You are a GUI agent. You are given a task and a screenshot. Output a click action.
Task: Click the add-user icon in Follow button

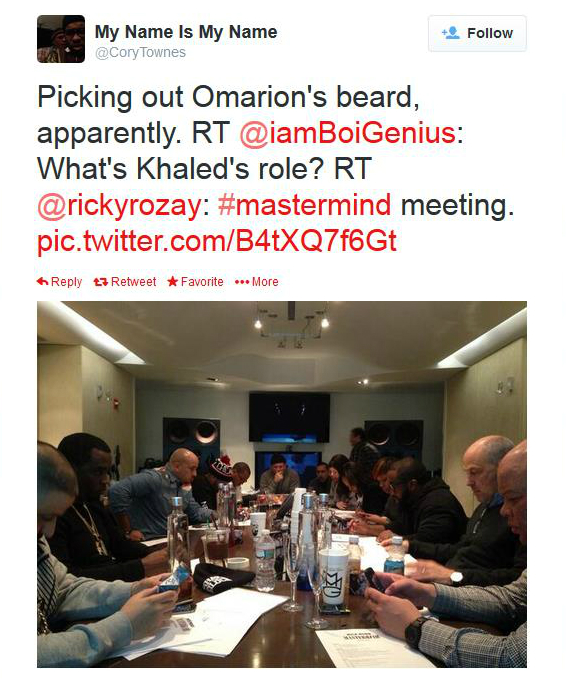(451, 33)
